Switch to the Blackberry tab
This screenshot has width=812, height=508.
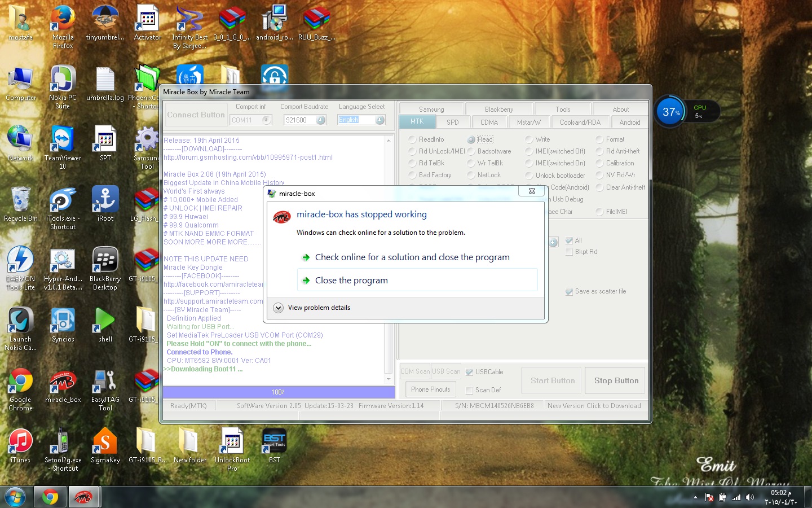coord(499,109)
